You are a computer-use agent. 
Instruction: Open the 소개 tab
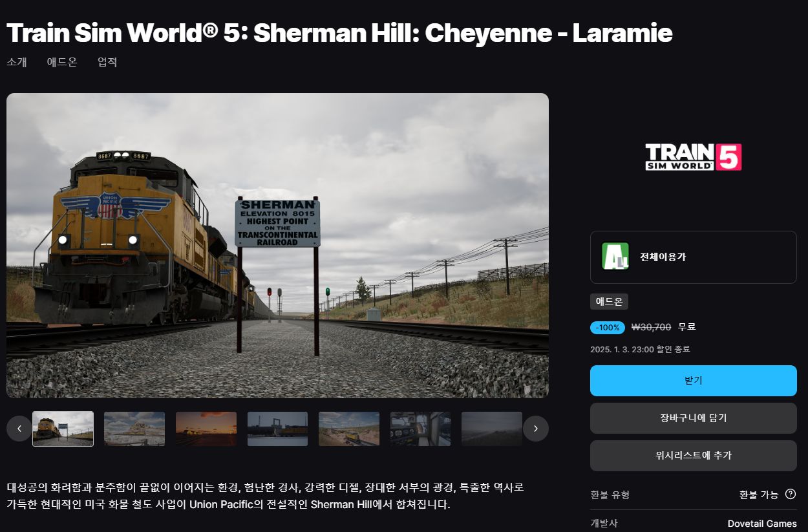click(17, 62)
